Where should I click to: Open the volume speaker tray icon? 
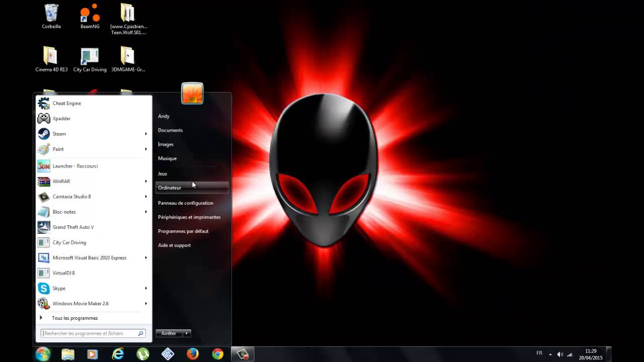pyautogui.click(x=560, y=354)
